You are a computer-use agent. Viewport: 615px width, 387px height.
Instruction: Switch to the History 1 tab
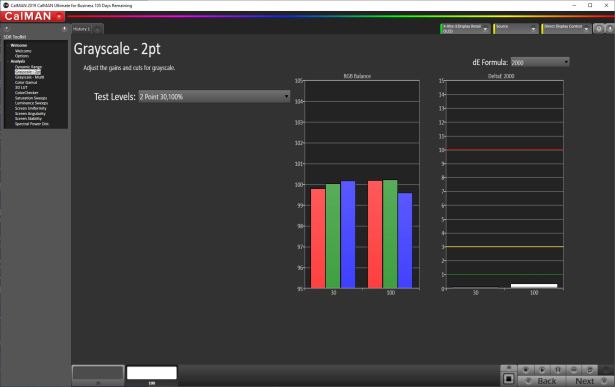click(82, 29)
